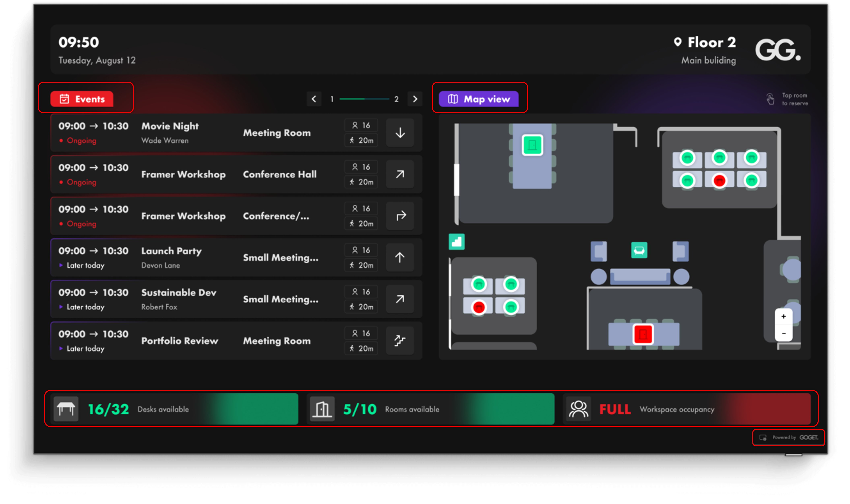This screenshot has width=850, height=504.
Task: Select the green meeting room marker on map
Action: coord(533,145)
